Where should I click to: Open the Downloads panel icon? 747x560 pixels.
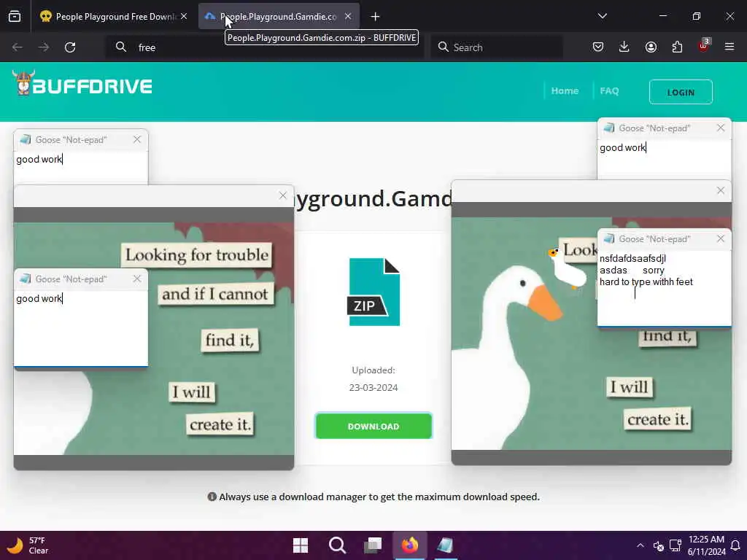coord(624,47)
